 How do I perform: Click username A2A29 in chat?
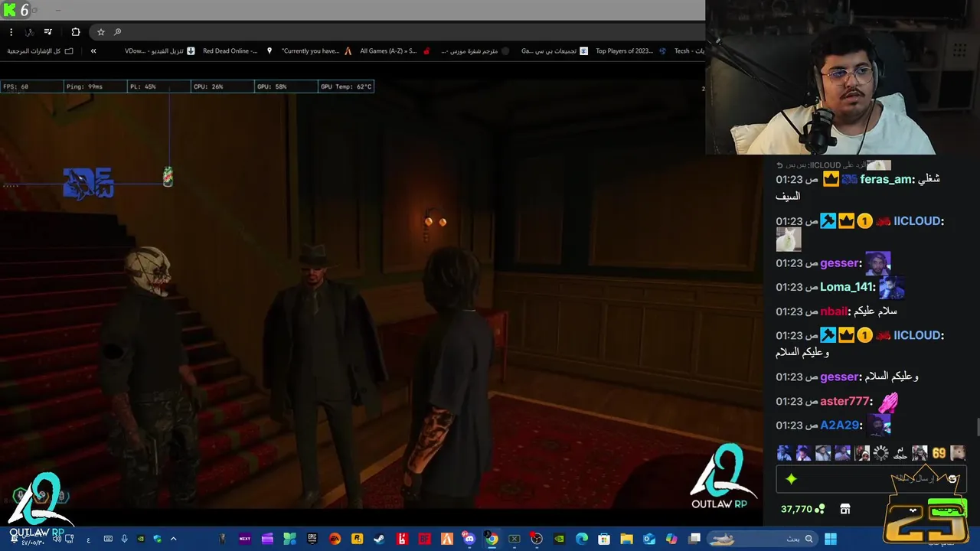[x=841, y=425]
